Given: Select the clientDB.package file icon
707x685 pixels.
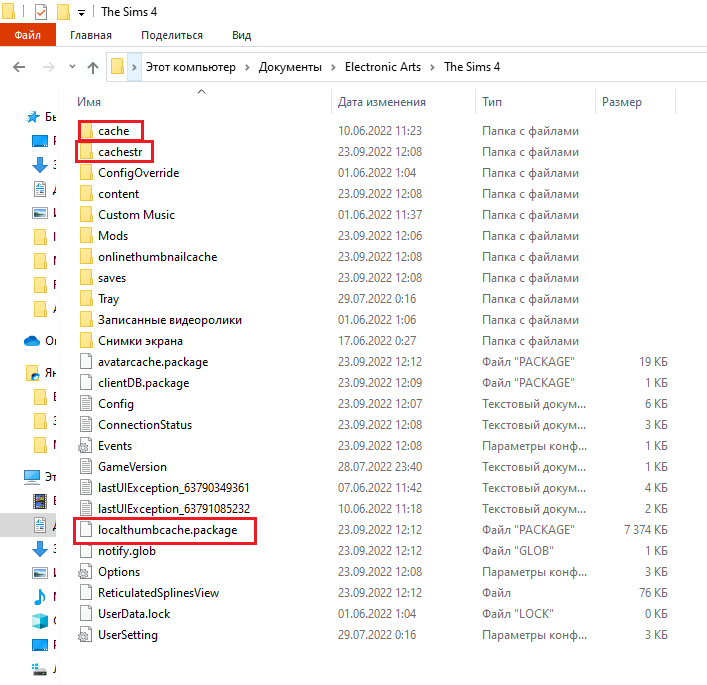Looking at the screenshot, I should (86, 383).
